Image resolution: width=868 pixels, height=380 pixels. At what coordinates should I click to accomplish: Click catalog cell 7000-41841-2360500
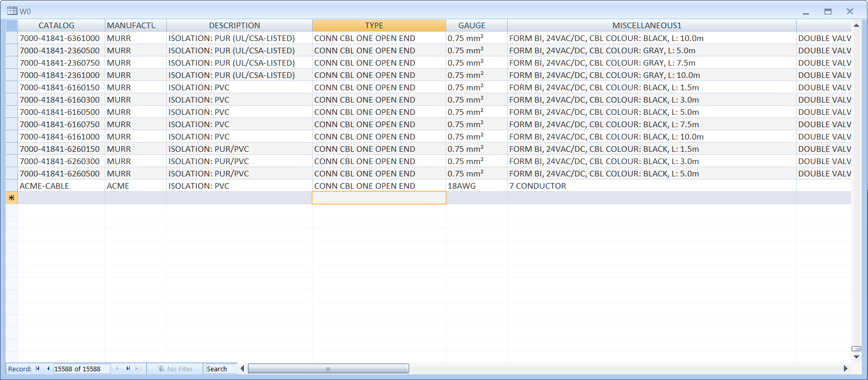[x=61, y=50]
